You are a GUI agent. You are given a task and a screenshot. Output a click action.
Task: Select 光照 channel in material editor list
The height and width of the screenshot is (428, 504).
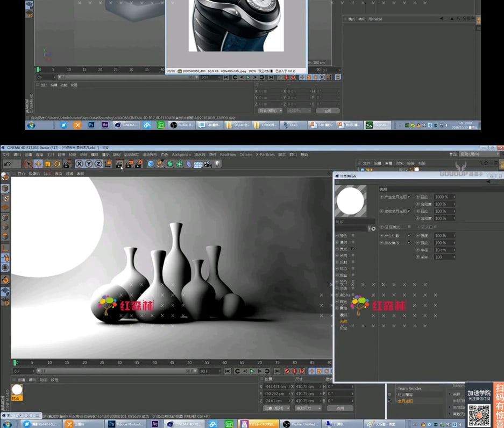click(344, 321)
